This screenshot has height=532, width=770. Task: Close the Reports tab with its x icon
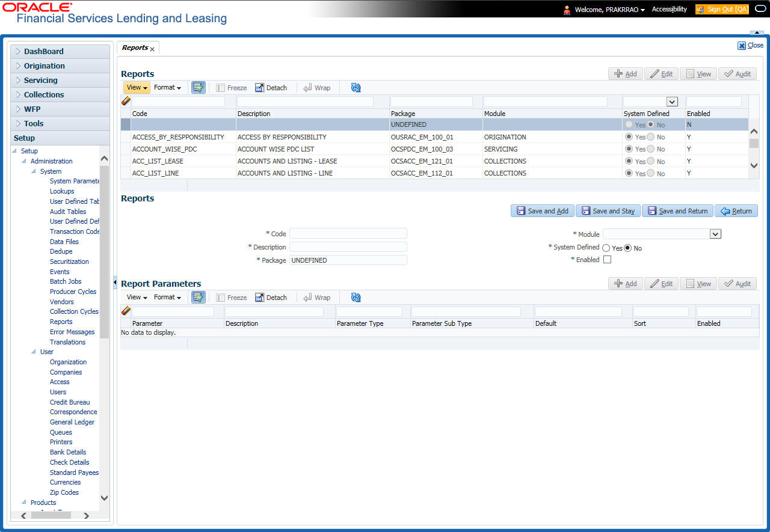[x=152, y=49]
